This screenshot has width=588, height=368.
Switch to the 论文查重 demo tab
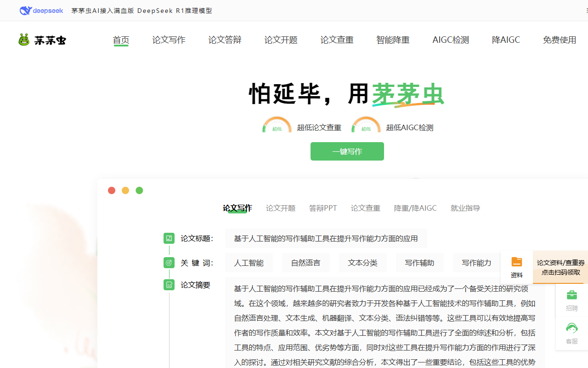[366, 208]
